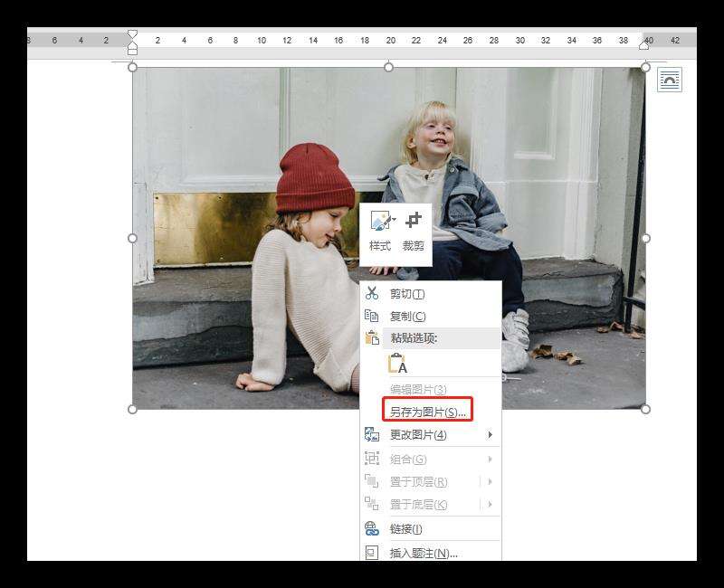Select the Crop (裁剪) tool
This screenshot has width=724, height=588.
[414, 232]
